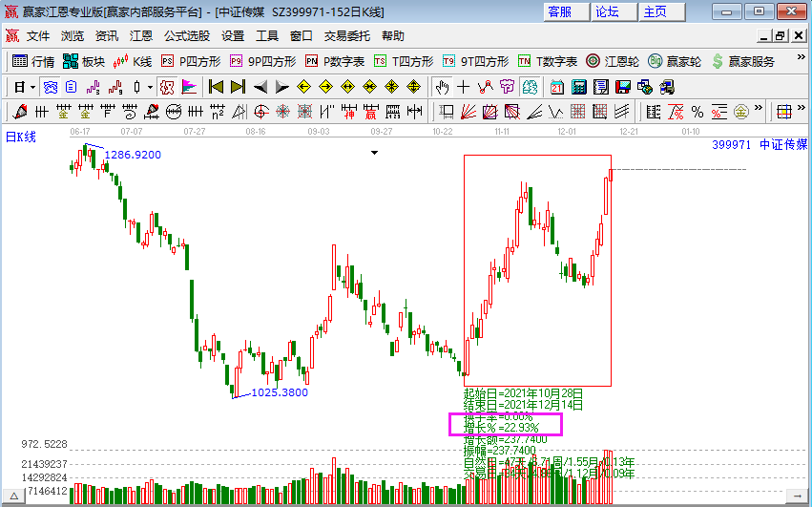
Task: Step back with the gray left arrow
Action: coord(260,87)
